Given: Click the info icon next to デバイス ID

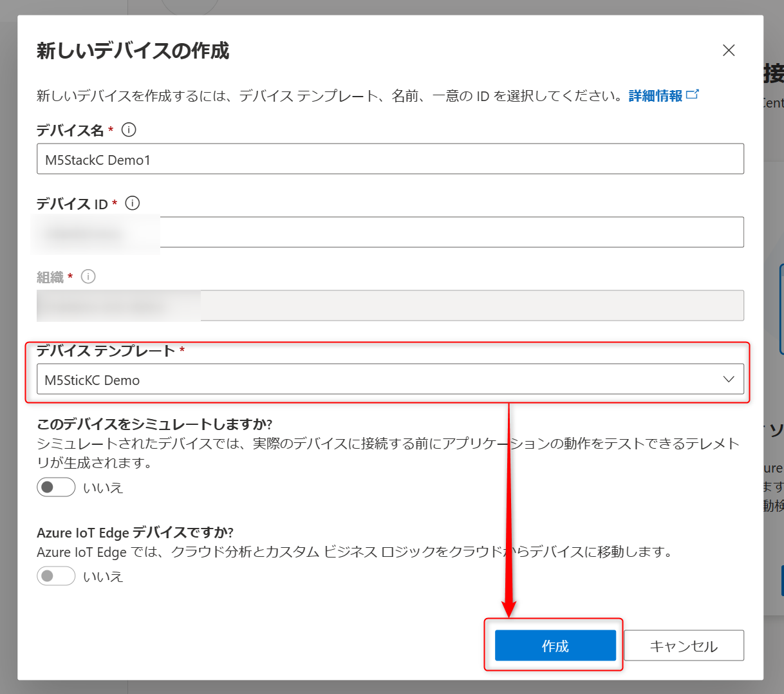Looking at the screenshot, I should coord(133,203).
